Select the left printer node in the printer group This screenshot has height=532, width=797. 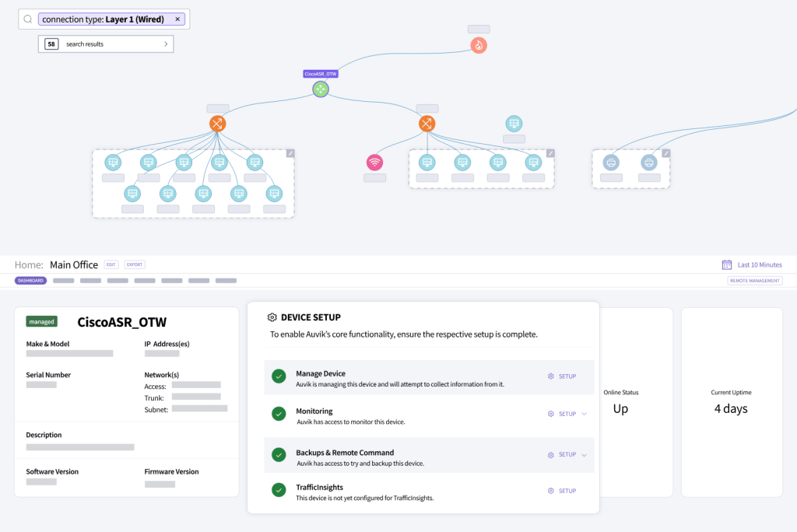(611, 163)
